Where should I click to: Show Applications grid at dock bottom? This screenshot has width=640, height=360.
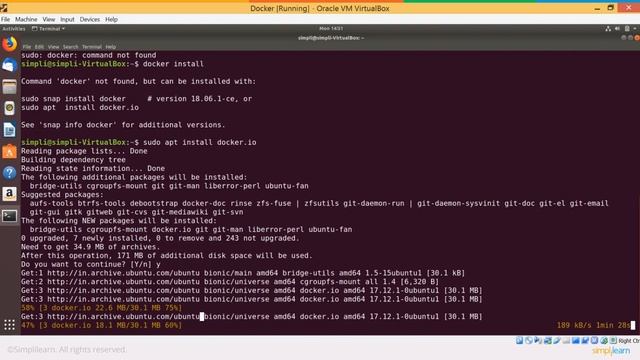click(9, 325)
